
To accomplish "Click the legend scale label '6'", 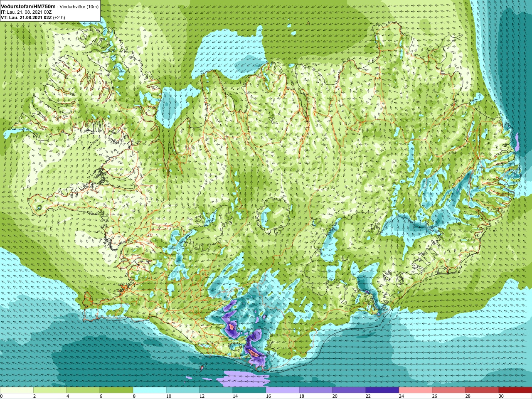I will coord(101,396).
